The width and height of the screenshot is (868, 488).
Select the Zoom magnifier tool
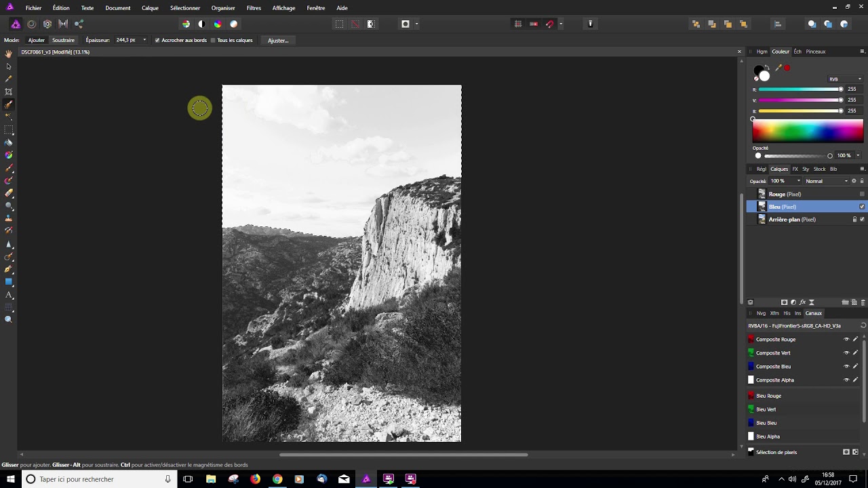point(9,319)
